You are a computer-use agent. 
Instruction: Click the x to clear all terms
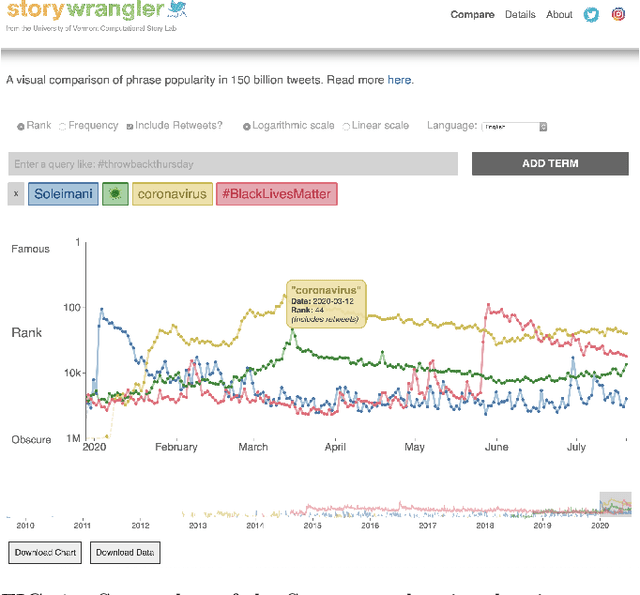tap(15, 194)
